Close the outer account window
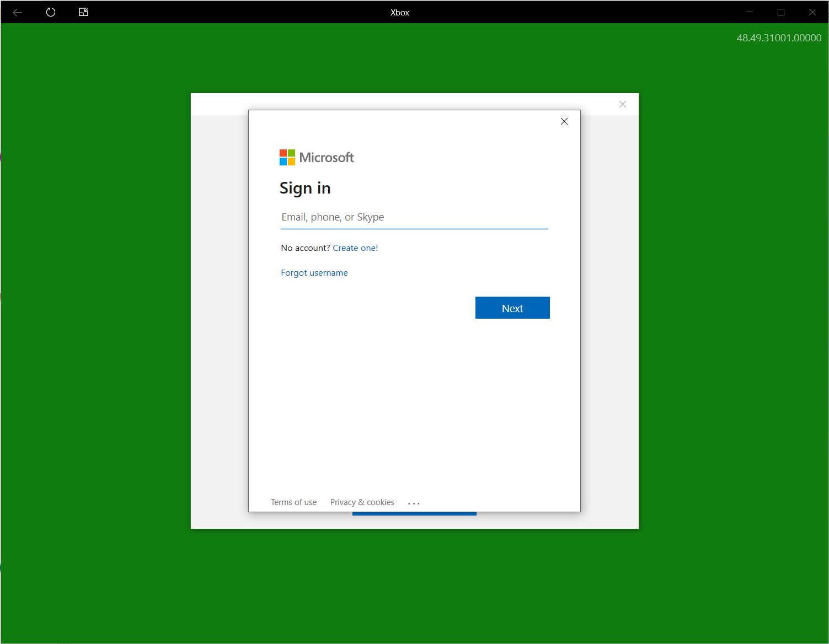Viewport: 829px width, 644px height. tap(622, 104)
